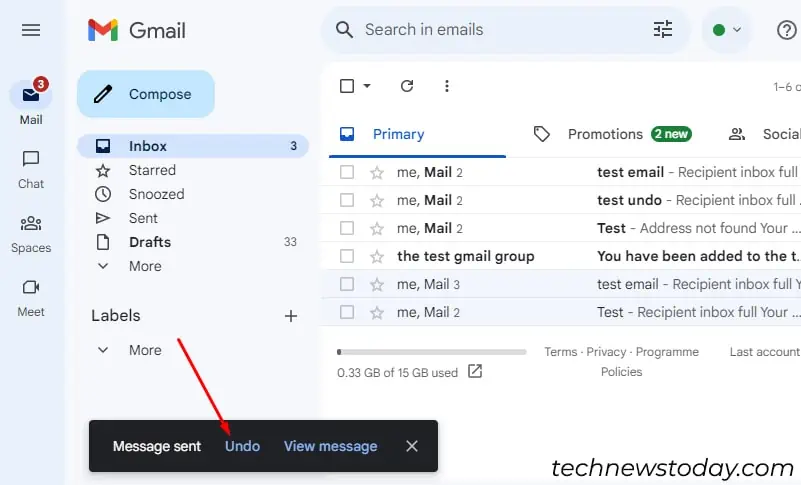
Task: Open the Inbox folder
Action: click(193, 146)
